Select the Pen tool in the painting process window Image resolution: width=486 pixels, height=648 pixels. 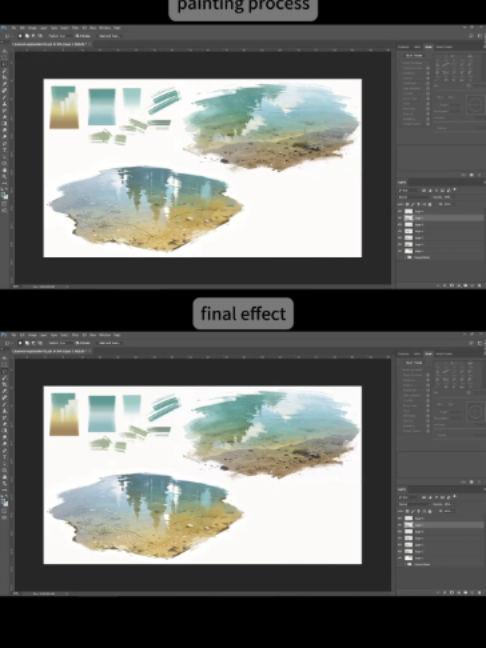coord(5,143)
